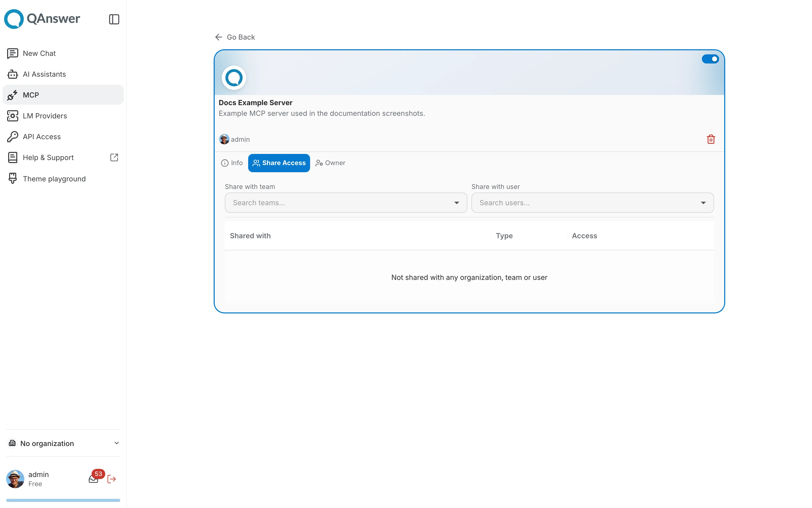Select MCP in the sidebar
The image size is (812, 508).
pos(63,95)
